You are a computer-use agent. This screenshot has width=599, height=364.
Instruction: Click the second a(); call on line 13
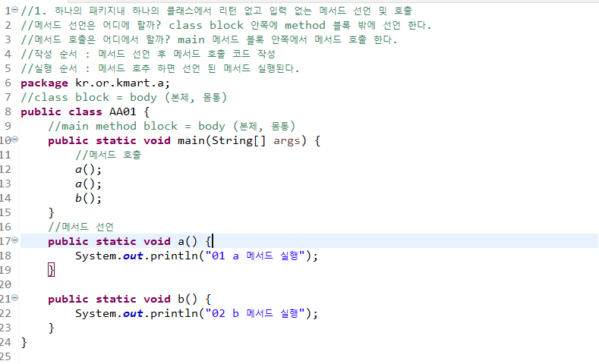tap(88, 184)
